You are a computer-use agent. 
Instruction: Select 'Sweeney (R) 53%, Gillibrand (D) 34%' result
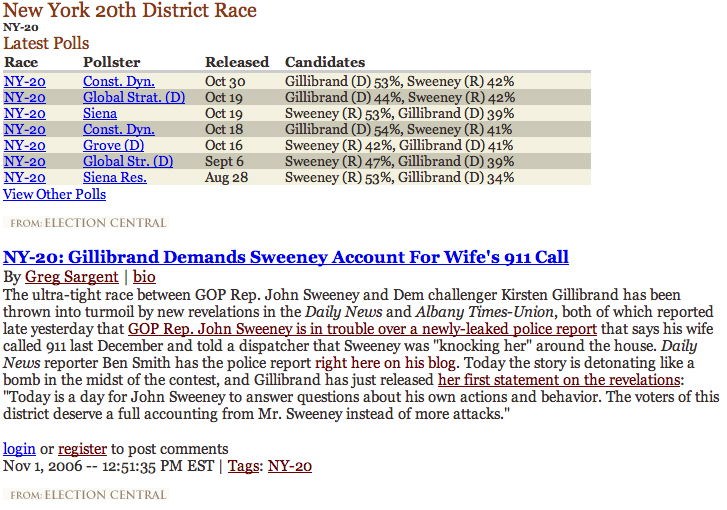[x=400, y=178]
